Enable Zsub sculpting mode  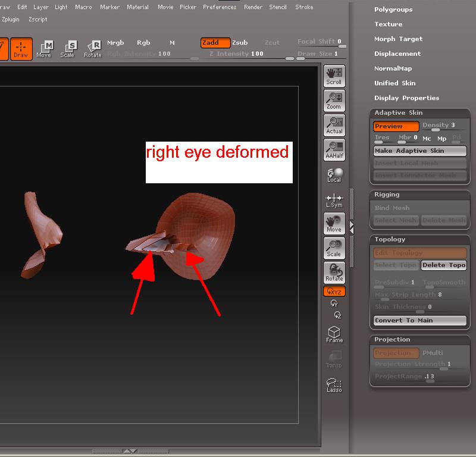(x=240, y=43)
